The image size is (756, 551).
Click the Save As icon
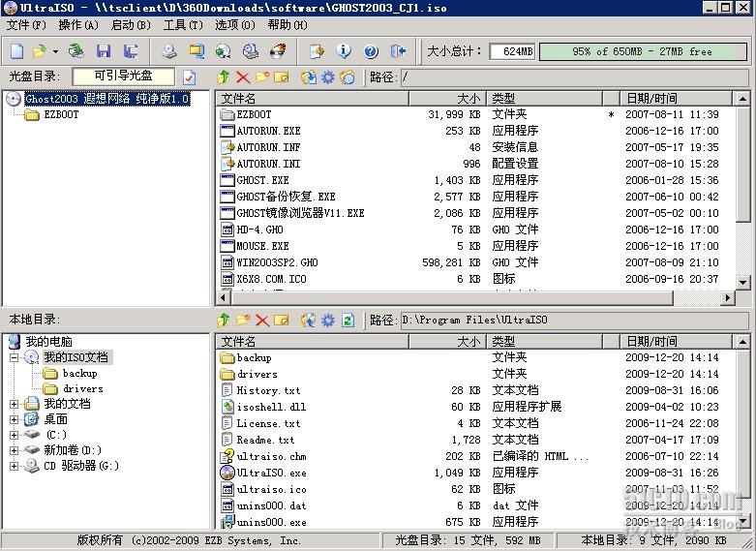pyautogui.click(x=130, y=50)
